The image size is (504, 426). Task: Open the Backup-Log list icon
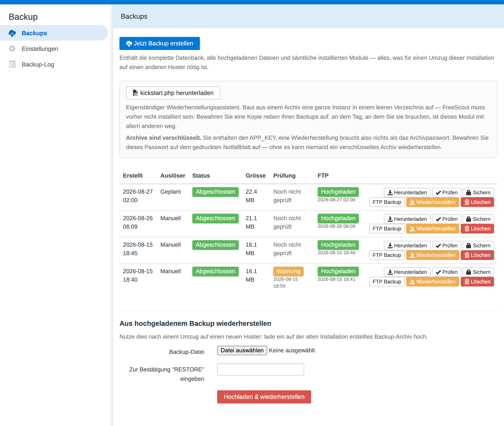(12, 64)
